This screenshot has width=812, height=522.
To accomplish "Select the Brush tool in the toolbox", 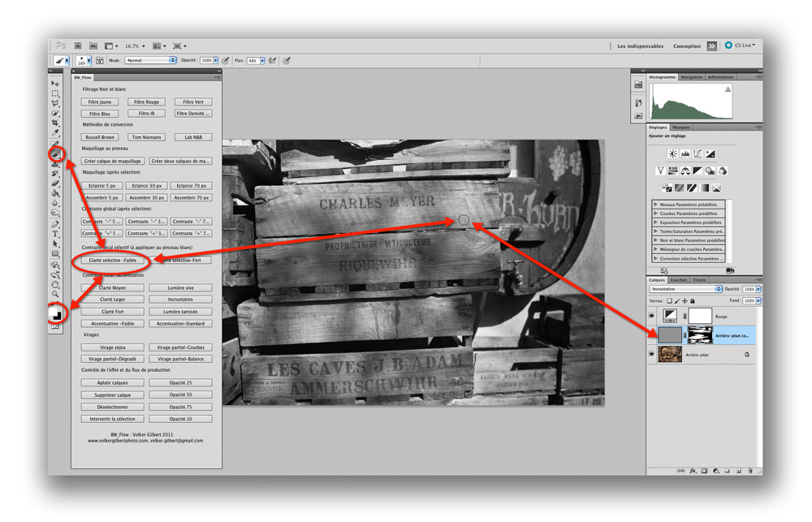I will coord(55,153).
